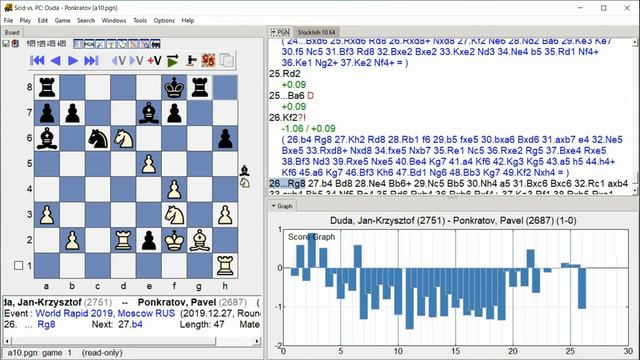The height and width of the screenshot is (360, 640).
Task: Add new variation +V icon
Action: [x=154, y=61]
